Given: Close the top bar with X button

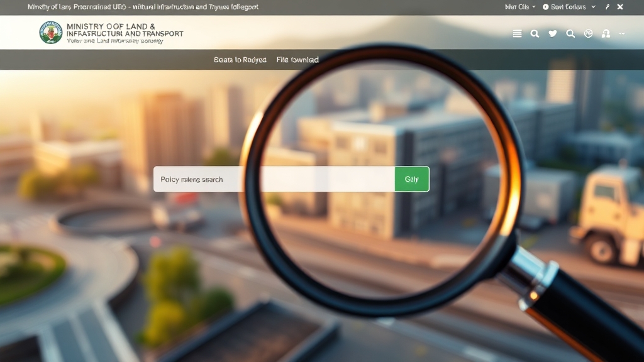Looking at the screenshot, I should (620, 7).
